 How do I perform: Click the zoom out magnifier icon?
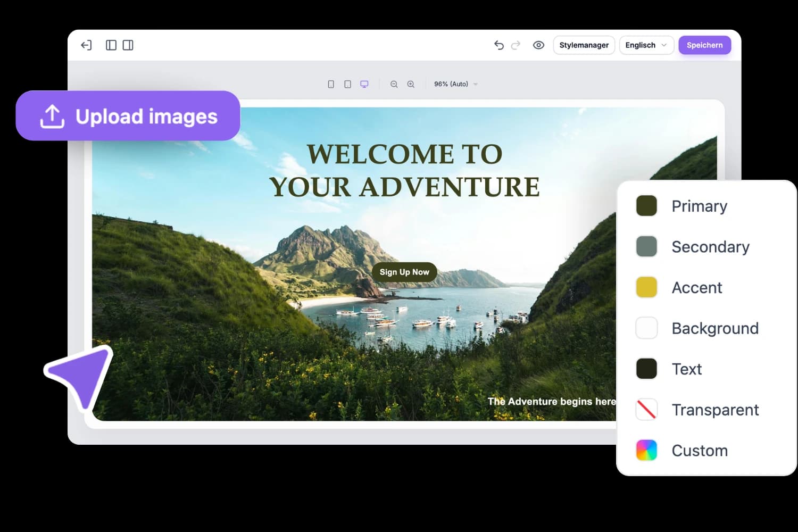[x=394, y=84]
